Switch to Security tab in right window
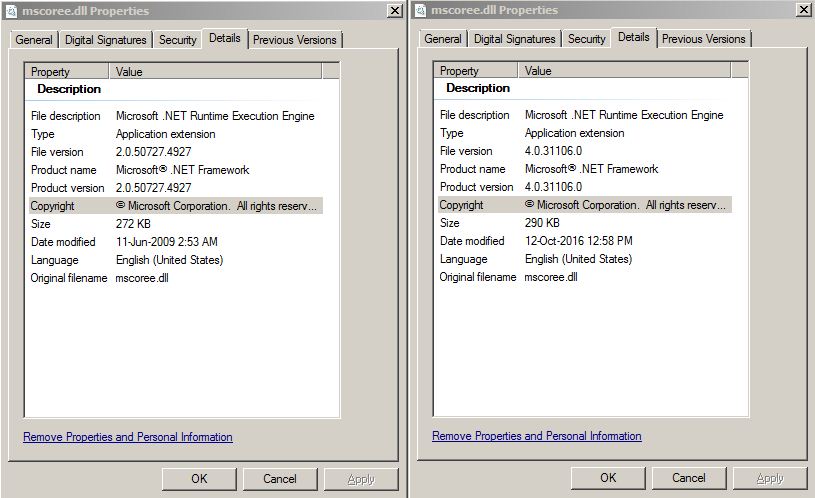 587,39
